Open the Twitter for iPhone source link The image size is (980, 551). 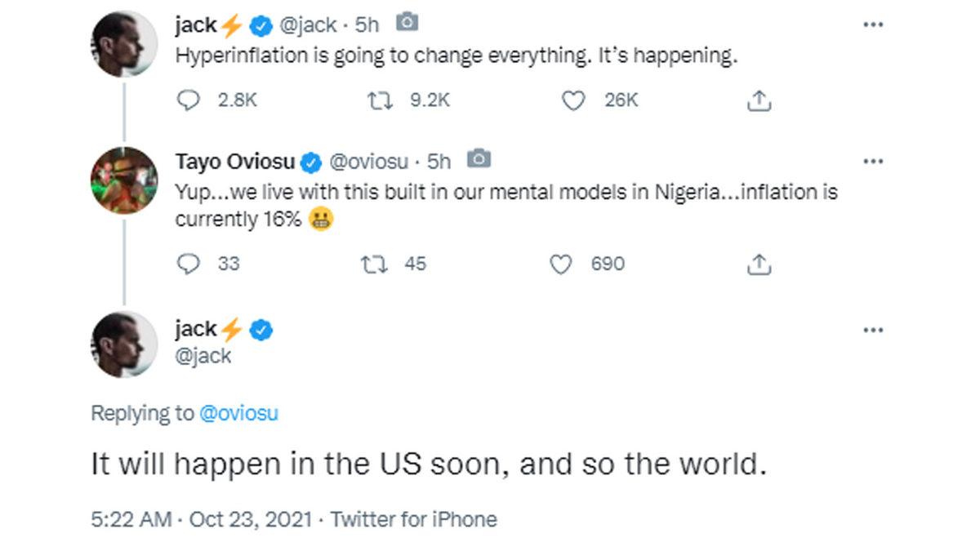(413, 519)
